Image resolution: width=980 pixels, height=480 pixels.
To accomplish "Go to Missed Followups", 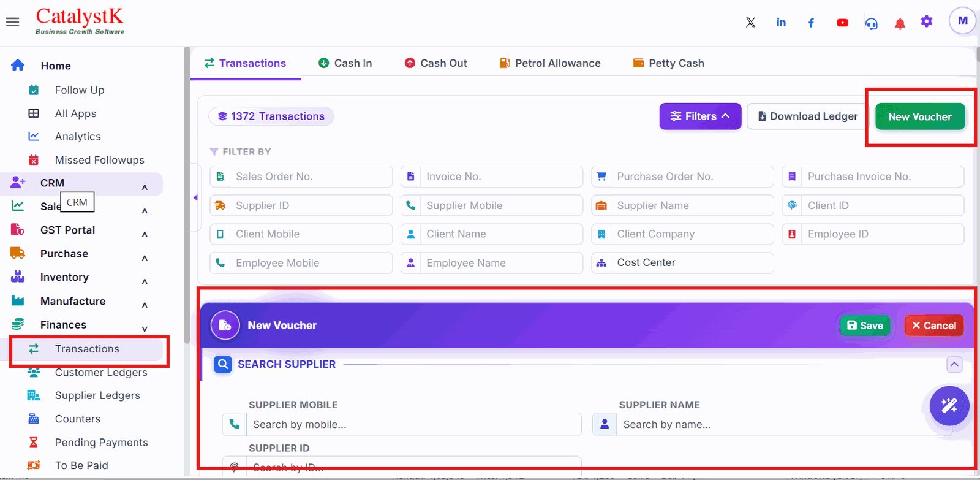I will [x=100, y=160].
